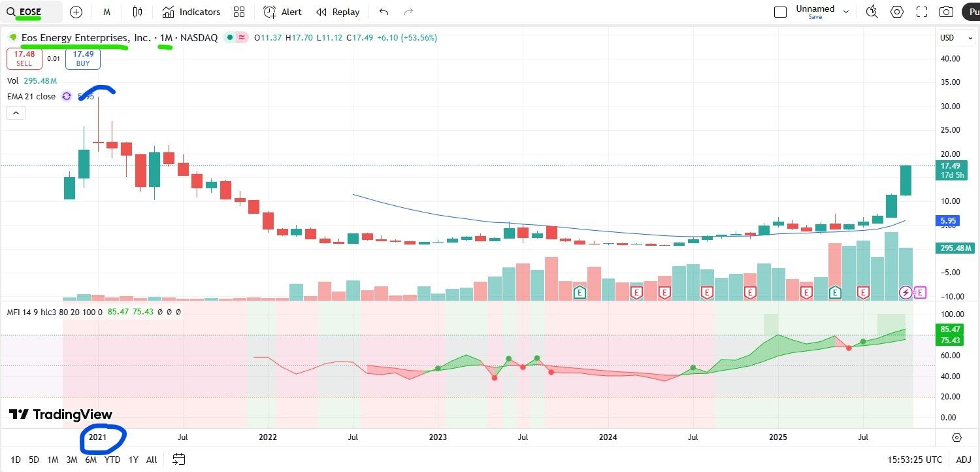980x472 pixels.
Task: Click the purple EMA refresh icon
Action: pos(66,96)
